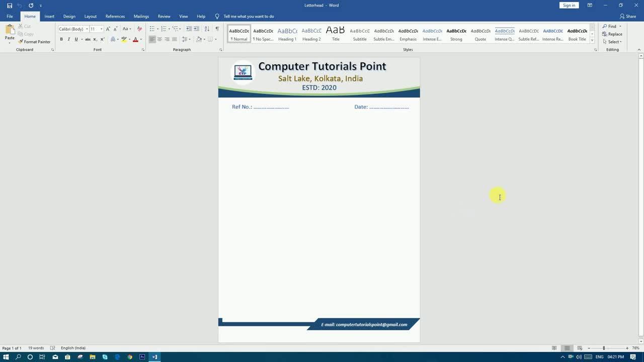Apply the Heading 1 style

coord(287,34)
